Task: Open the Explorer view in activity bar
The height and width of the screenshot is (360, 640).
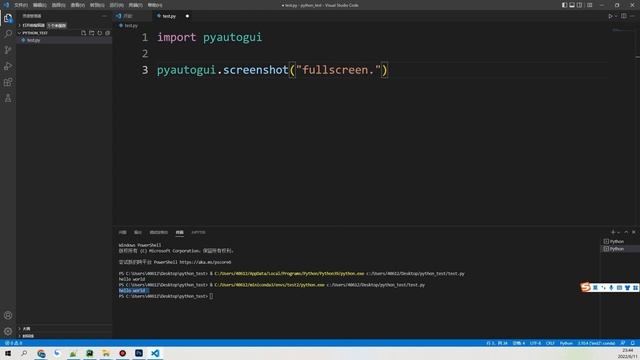Action: tap(8, 18)
